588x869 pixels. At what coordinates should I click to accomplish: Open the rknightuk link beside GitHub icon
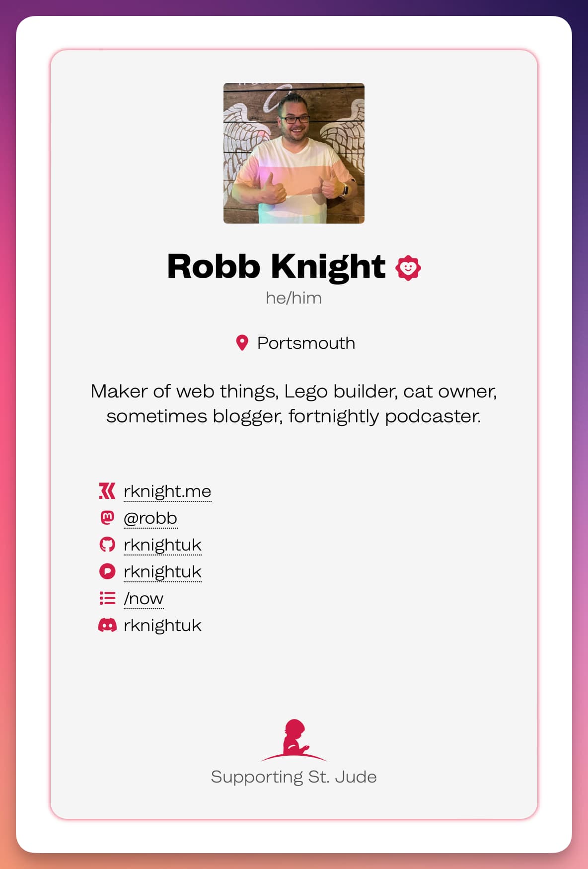(162, 545)
